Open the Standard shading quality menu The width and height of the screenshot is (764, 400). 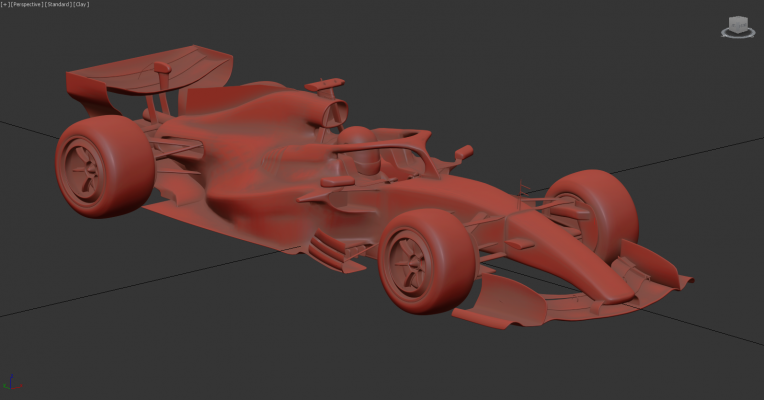tap(56, 4)
